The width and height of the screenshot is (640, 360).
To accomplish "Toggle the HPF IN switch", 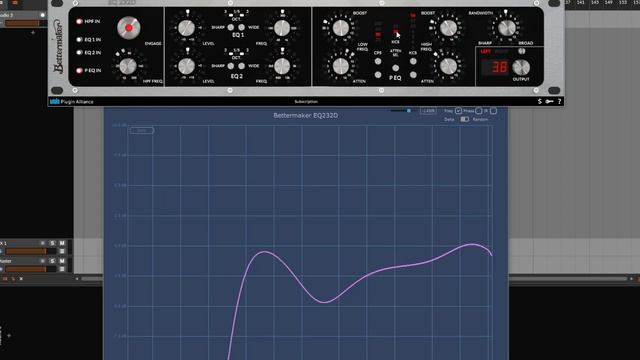I will click(x=80, y=21).
